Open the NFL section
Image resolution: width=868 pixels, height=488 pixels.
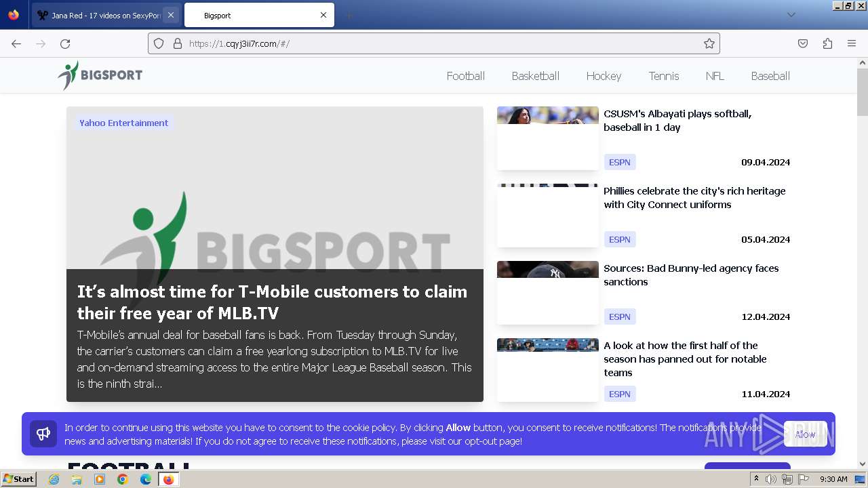[715, 76]
